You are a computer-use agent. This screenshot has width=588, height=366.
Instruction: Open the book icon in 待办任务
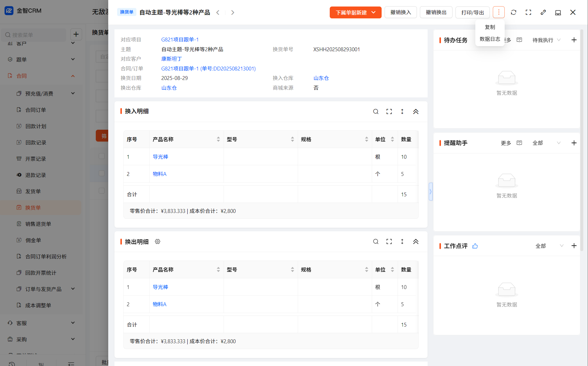tap(519, 40)
